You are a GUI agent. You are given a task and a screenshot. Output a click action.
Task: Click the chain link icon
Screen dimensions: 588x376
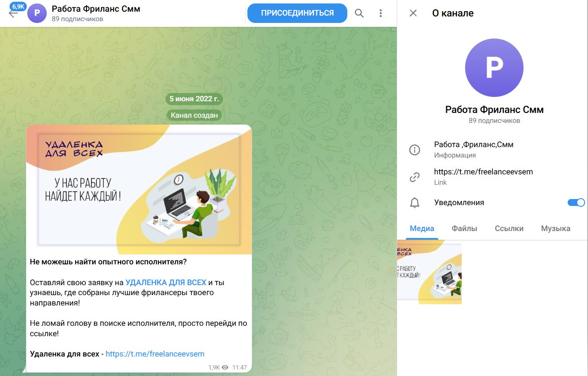coord(414,177)
